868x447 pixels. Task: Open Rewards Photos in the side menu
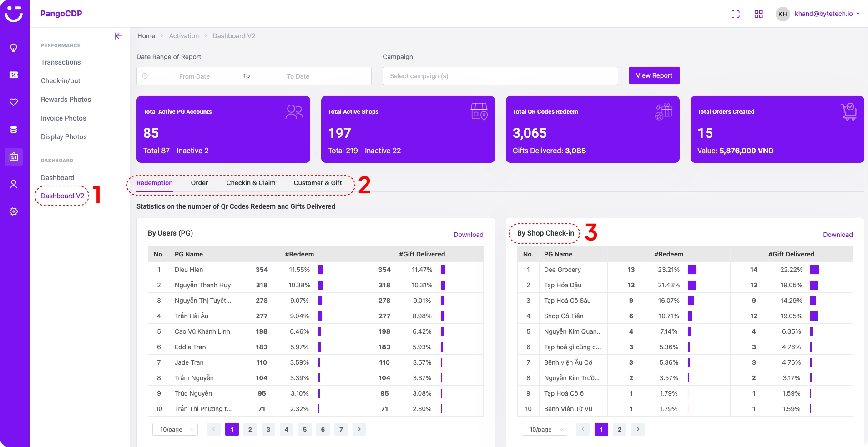click(66, 100)
